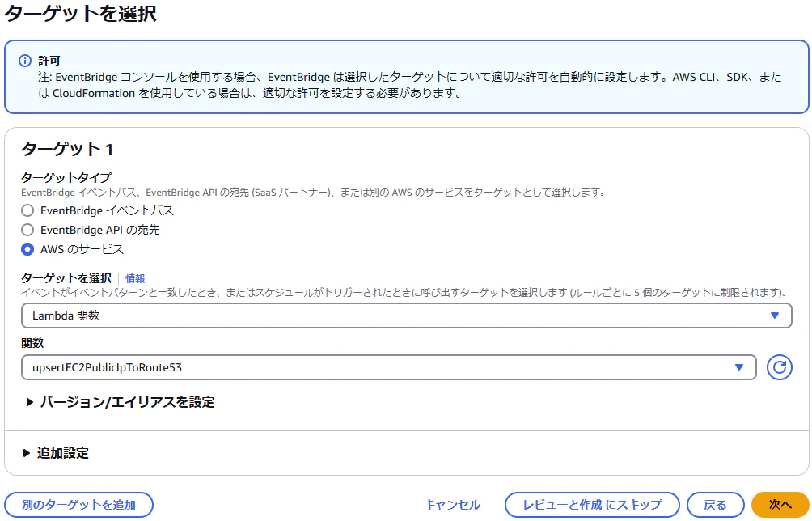Click the info icon in 許可 banner
Screen dimensions: 812x521
pos(25,61)
